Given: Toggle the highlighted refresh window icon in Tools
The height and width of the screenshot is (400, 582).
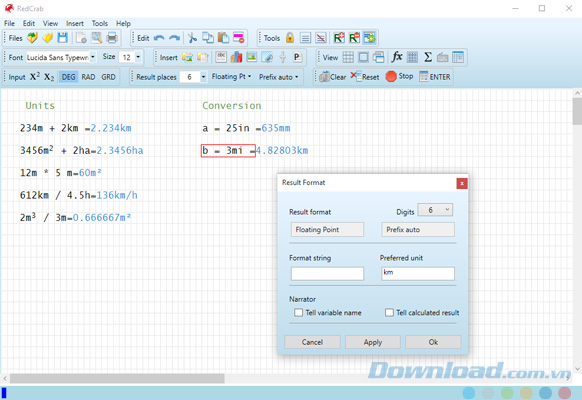Looking at the screenshot, I should 370,37.
